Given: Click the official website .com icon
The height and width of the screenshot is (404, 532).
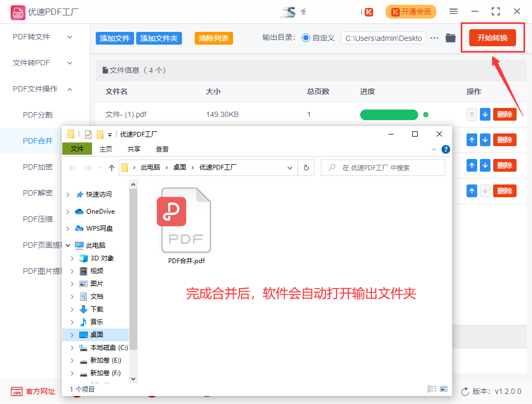Looking at the screenshot, I should [x=16, y=391].
